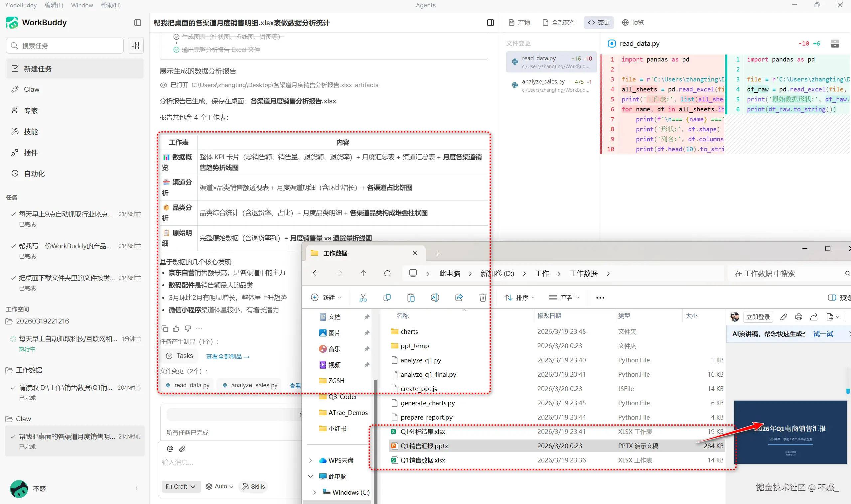Click the refresh button in Explorer
Viewport: 851px width, 504px height.
coord(387,273)
